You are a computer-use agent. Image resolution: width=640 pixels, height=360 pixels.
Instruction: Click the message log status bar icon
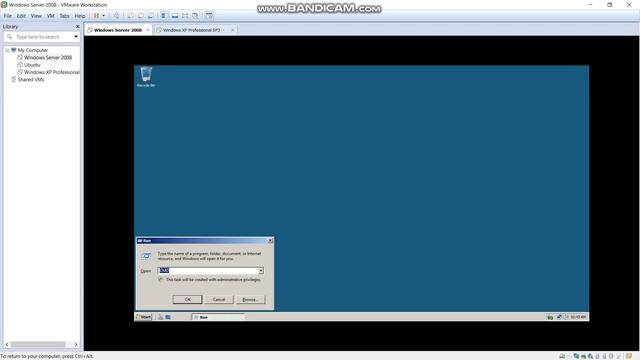tap(629, 356)
